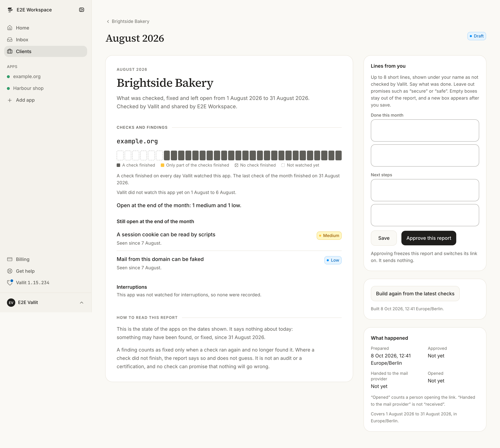This screenshot has width=500, height=448.
Task: Click the E2E Workspace logo icon
Action: [x=10, y=10]
